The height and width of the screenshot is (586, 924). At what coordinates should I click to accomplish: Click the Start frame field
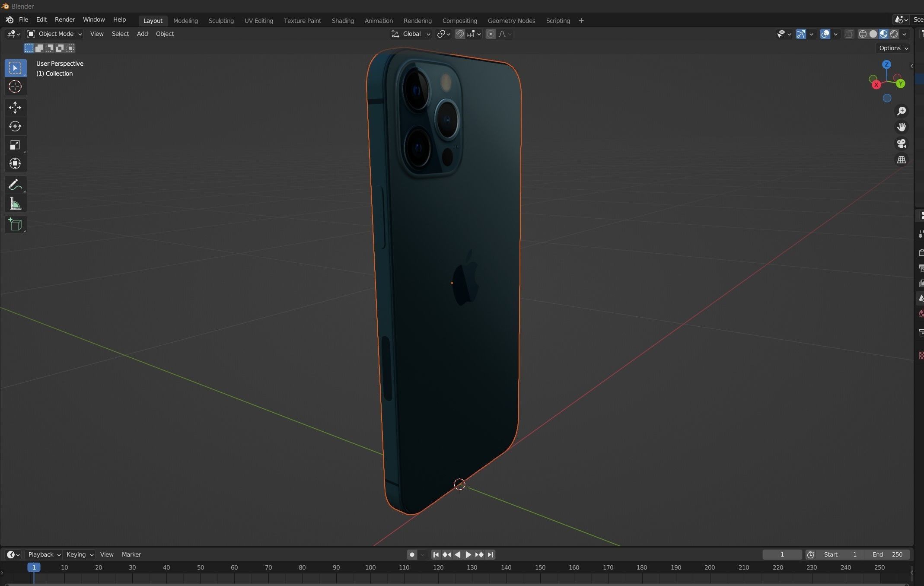coord(840,554)
